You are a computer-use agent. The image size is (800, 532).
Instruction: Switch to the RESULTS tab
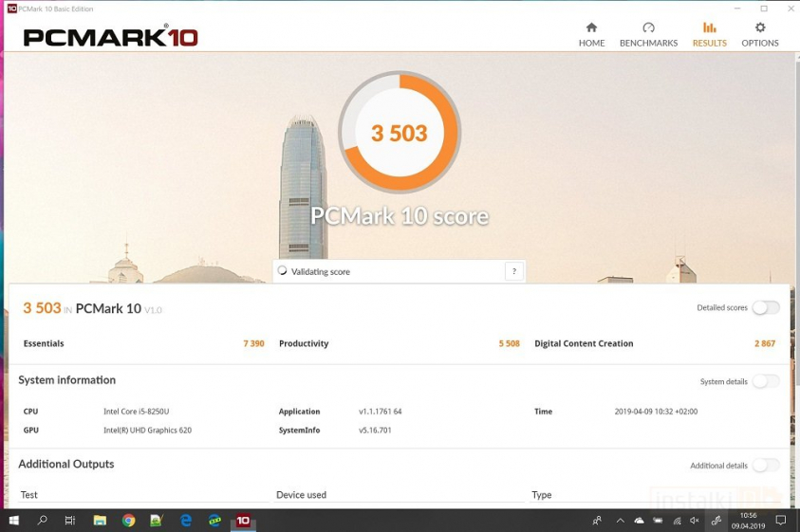pos(709,35)
